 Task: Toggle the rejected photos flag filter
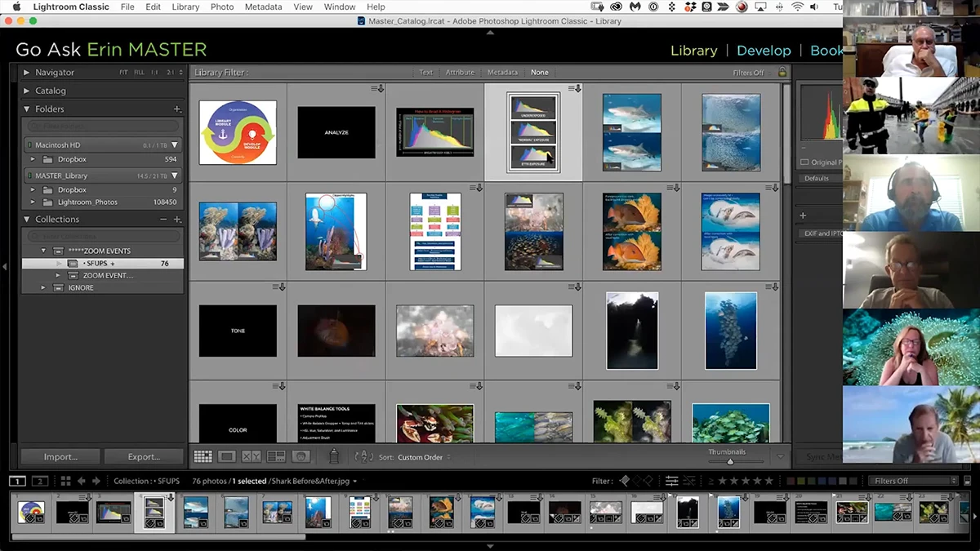[x=649, y=481]
